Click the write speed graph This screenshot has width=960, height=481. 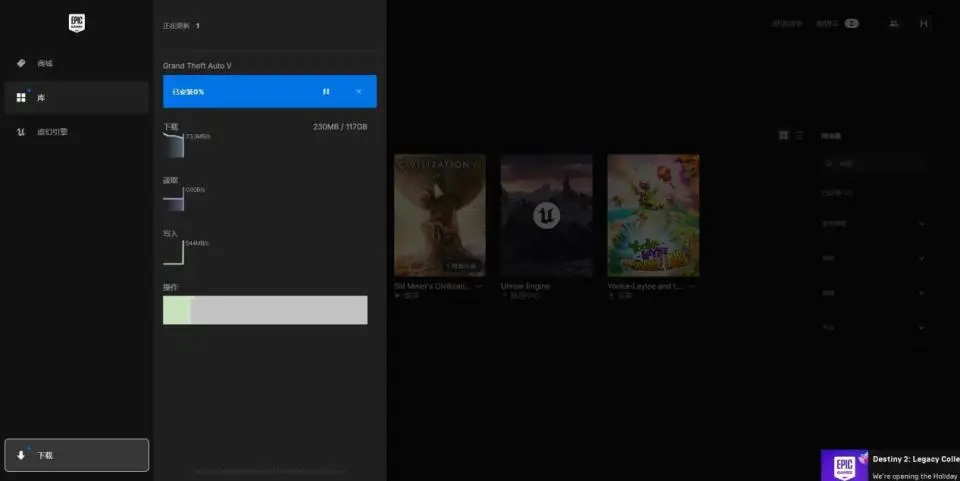174,253
